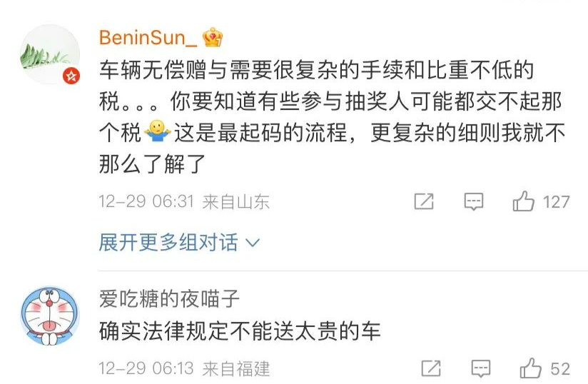
Task: Click the 来自山东 location label
Action: click(235, 202)
